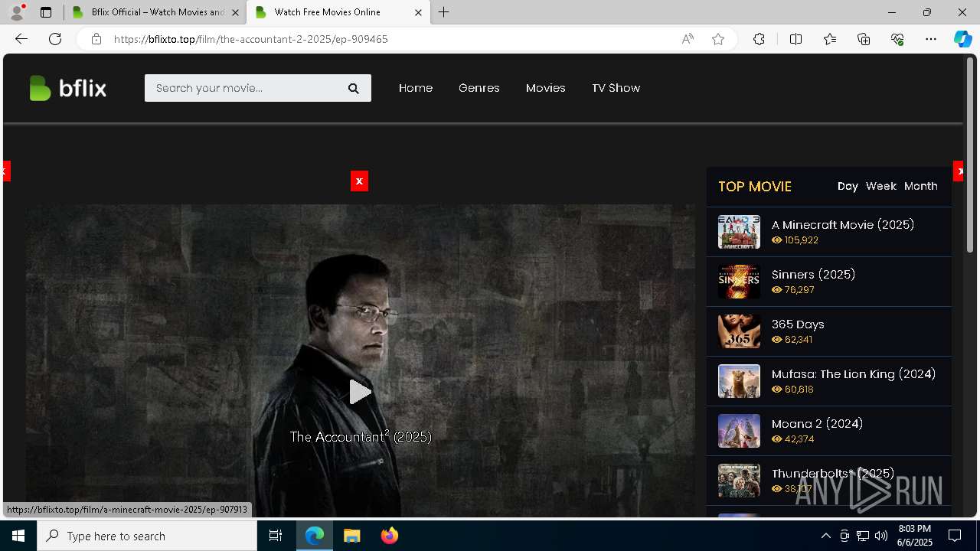Viewport: 980px width, 551px height.
Task: Open the Movies section
Action: click(x=546, y=88)
